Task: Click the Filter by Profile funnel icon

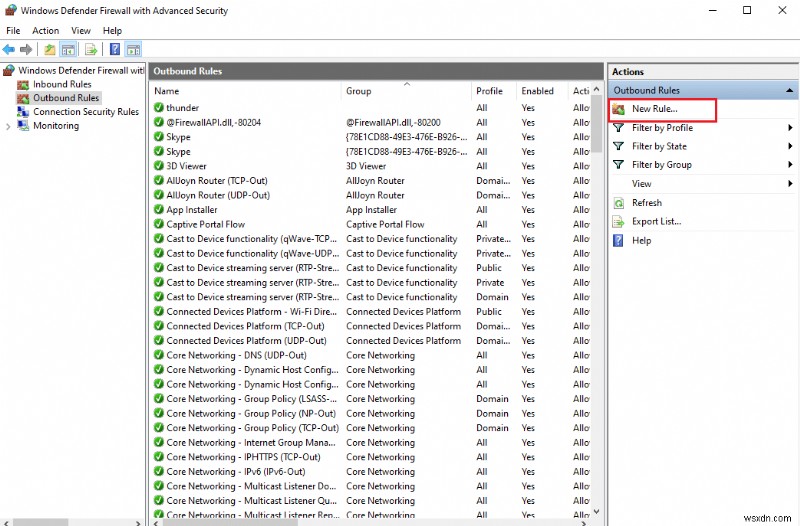Action: (618, 128)
